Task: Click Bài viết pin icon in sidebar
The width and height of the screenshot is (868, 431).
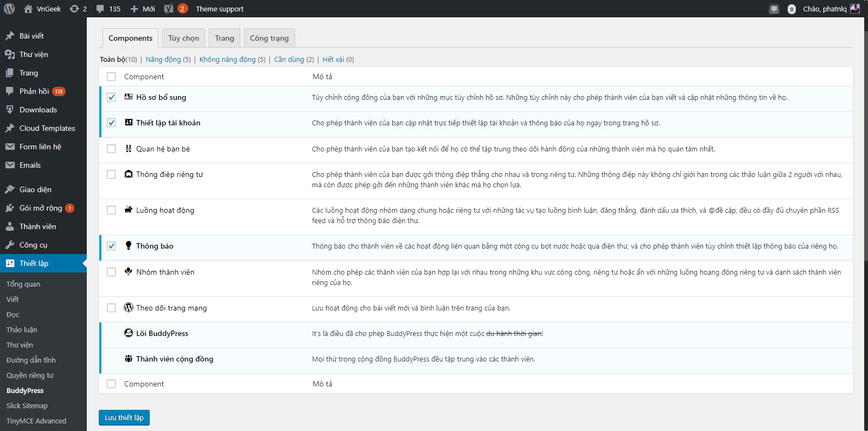Action: (x=10, y=36)
